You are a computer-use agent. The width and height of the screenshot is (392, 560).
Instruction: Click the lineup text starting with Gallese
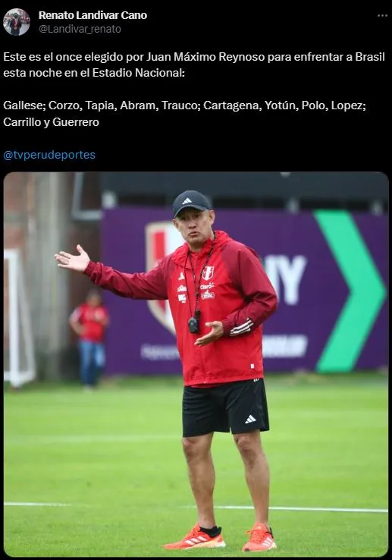click(x=184, y=114)
